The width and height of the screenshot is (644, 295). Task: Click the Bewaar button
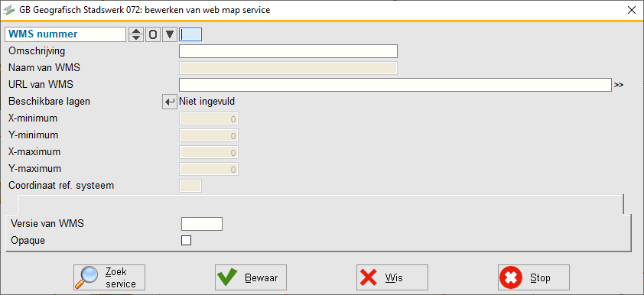pyautogui.click(x=251, y=277)
